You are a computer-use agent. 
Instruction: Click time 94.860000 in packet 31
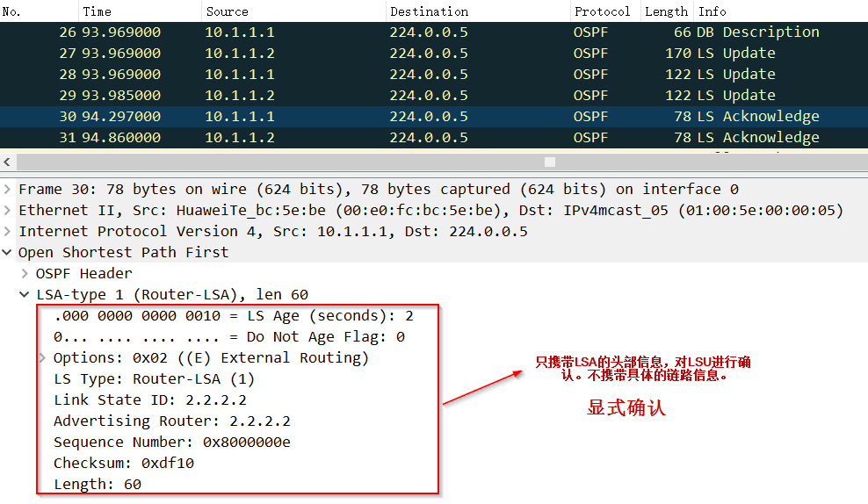[121, 137]
